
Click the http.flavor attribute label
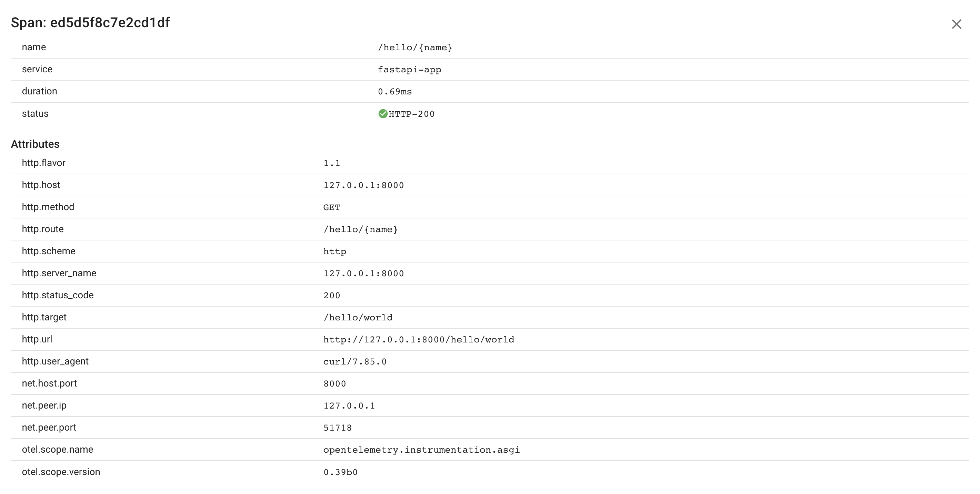[x=43, y=163]
